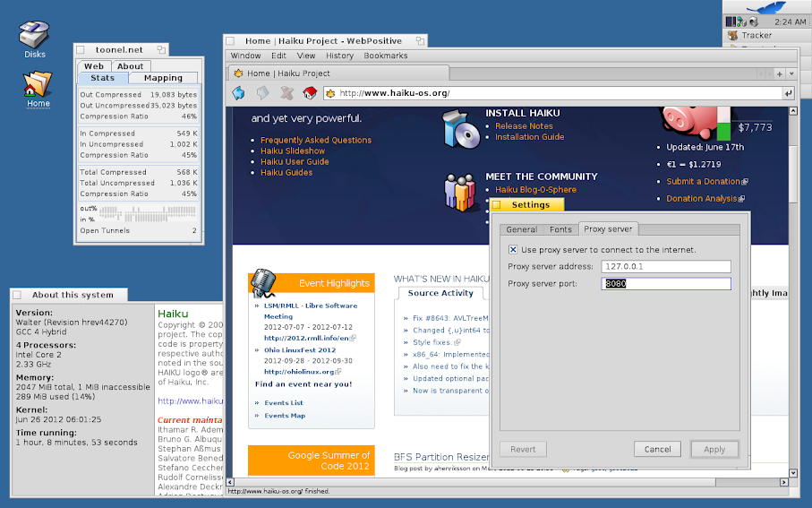Image resolution: width=812 pixels, height=508 pixels.
Task: Open the tab list dropdown arrow
Action: tap(791, 74)
